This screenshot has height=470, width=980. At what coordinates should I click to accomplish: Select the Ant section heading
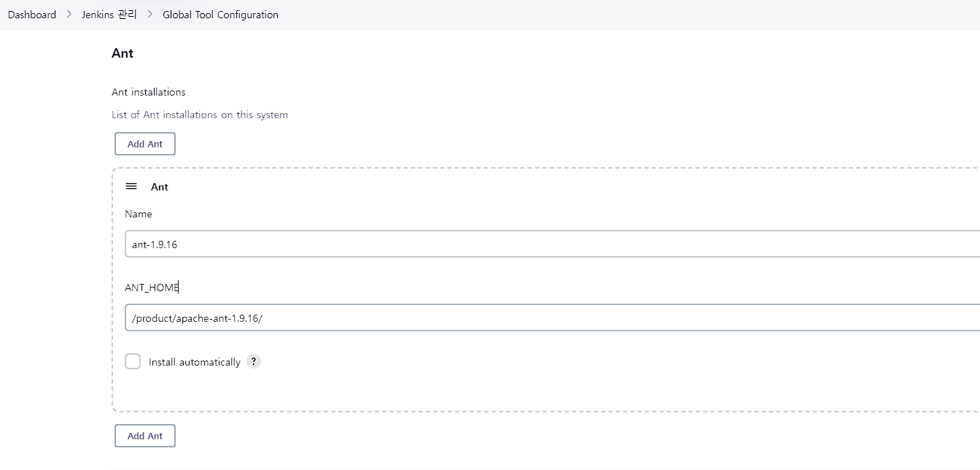point(122,53)
